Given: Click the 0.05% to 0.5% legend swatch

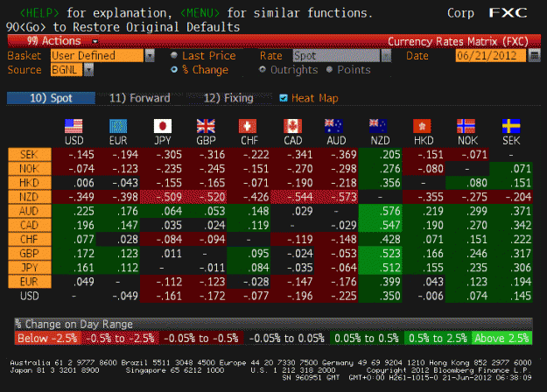Looking at the screenshot, I should point(367,338).
